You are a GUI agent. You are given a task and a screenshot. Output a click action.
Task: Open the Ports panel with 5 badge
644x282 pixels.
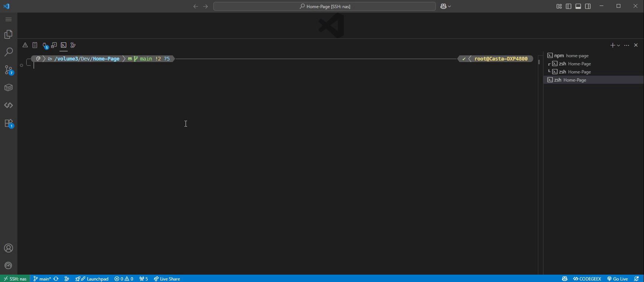(45, 45)
